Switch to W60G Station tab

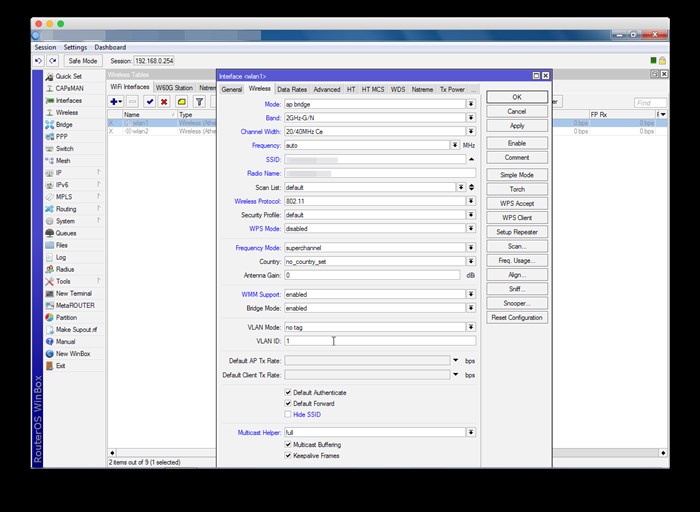174,88
